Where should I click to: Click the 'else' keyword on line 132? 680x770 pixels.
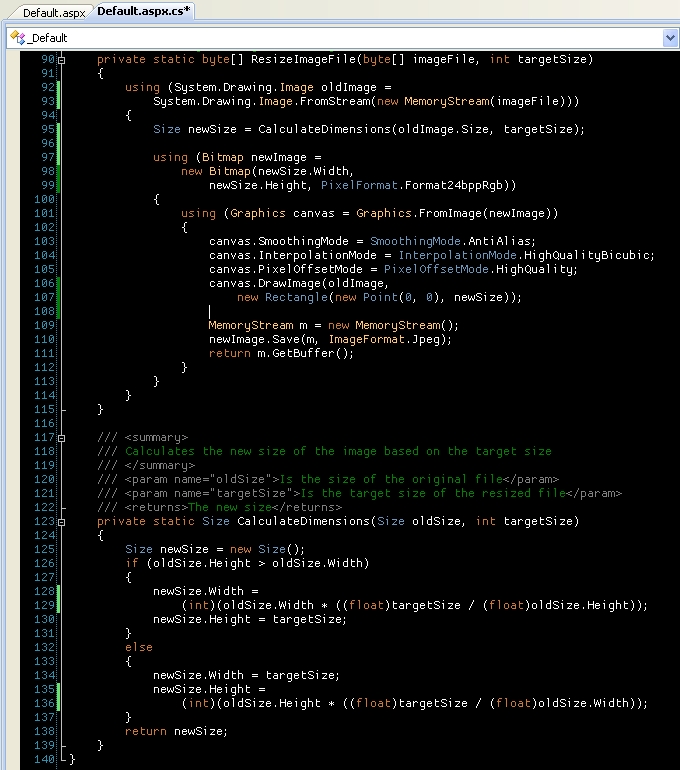[x=138, y=647]
